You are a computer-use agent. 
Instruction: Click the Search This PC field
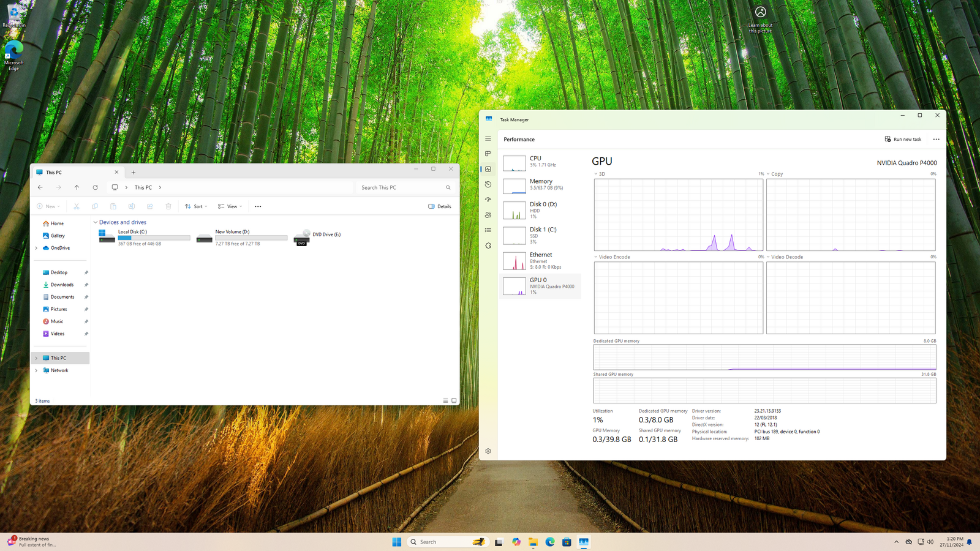click(x=404, y=187)
